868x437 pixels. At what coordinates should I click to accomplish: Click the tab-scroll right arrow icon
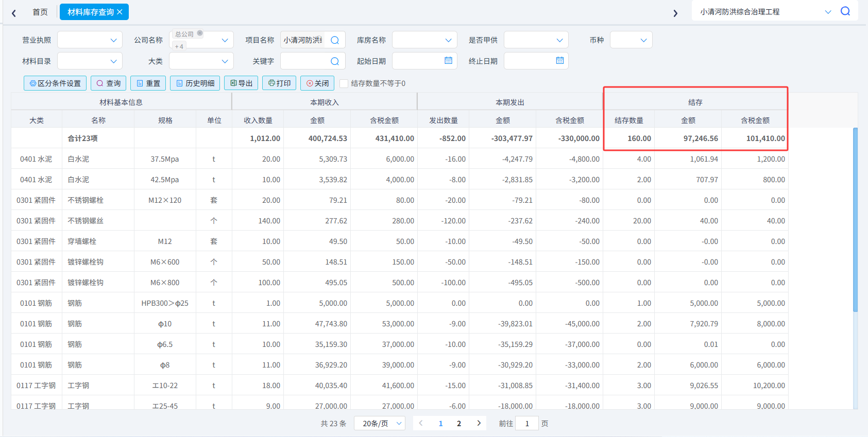pos(675,13)
